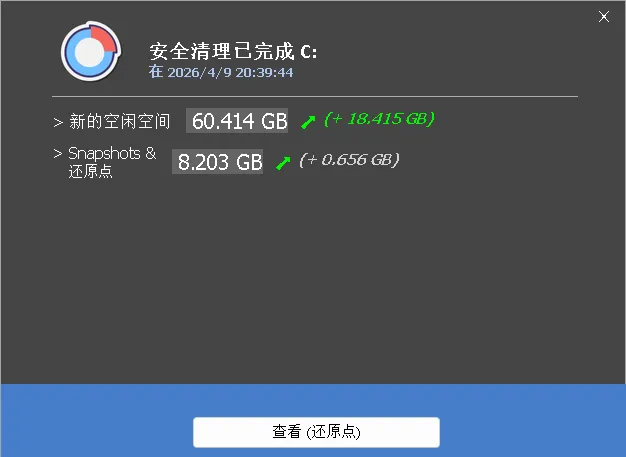Click the (+ 18.415 GB) gain text
The image size is (626, 457).
click(379, 119)
